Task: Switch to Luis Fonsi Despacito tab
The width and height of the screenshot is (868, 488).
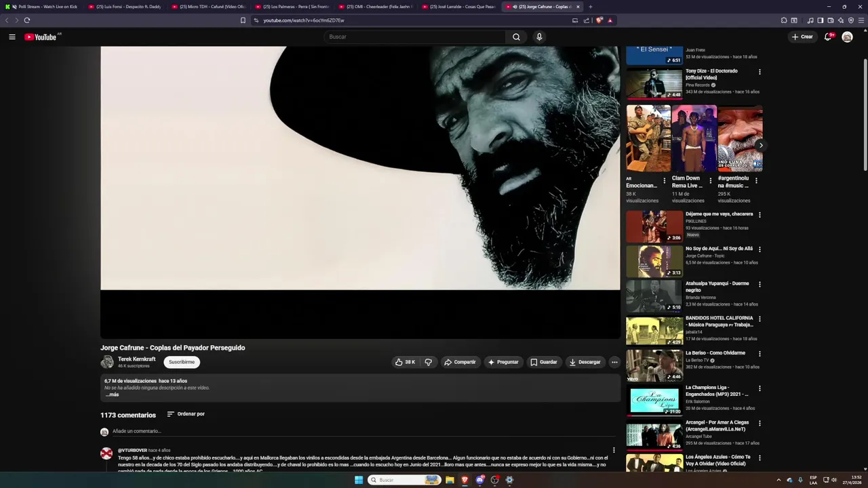Action: click(x=125, y=7)
